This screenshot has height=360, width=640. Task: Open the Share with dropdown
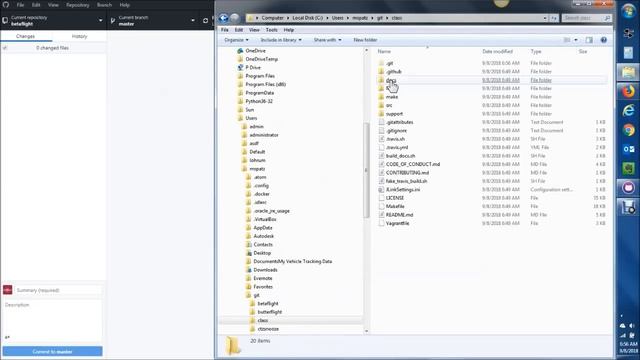click(327, 40)
